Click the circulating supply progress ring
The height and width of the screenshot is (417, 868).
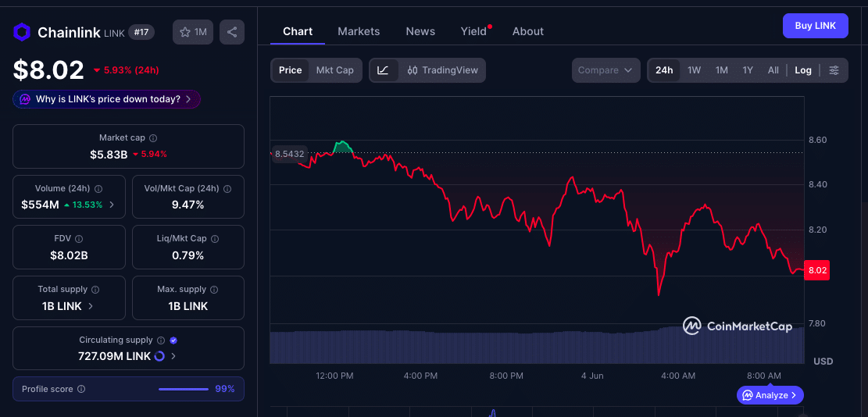159,356
